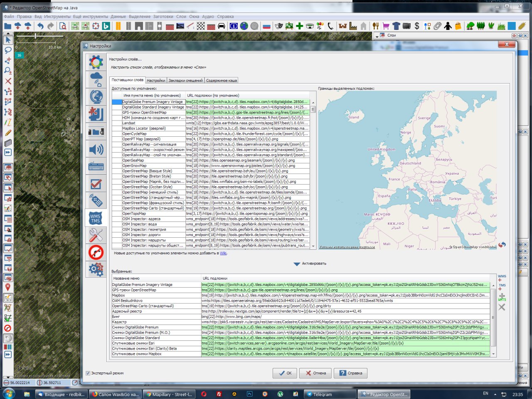Open the gears plugin settings icon

96,270
